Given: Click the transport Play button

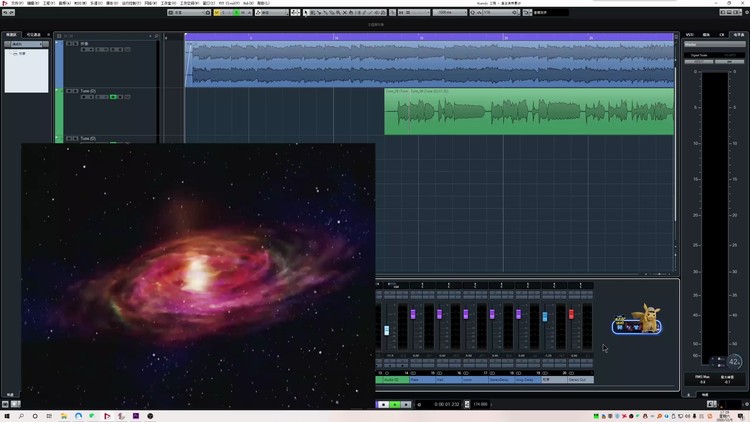Looking at the screenshot, I should pyautogui.click(x=394, y=404).
